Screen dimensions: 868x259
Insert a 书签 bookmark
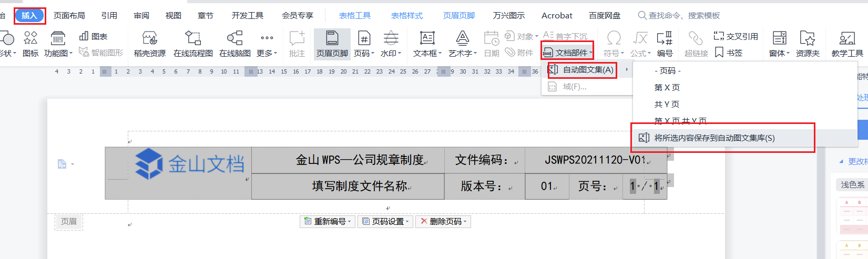[729, 53]
